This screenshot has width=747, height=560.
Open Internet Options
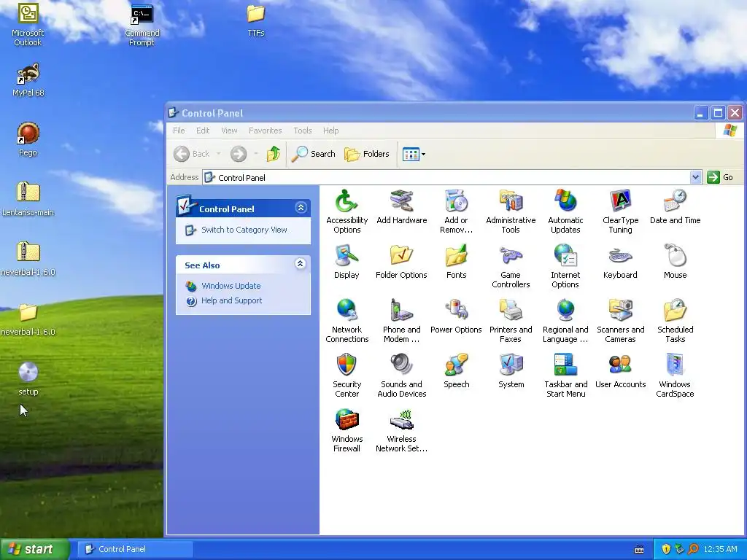pyautogui.click(x=565, y=265)
